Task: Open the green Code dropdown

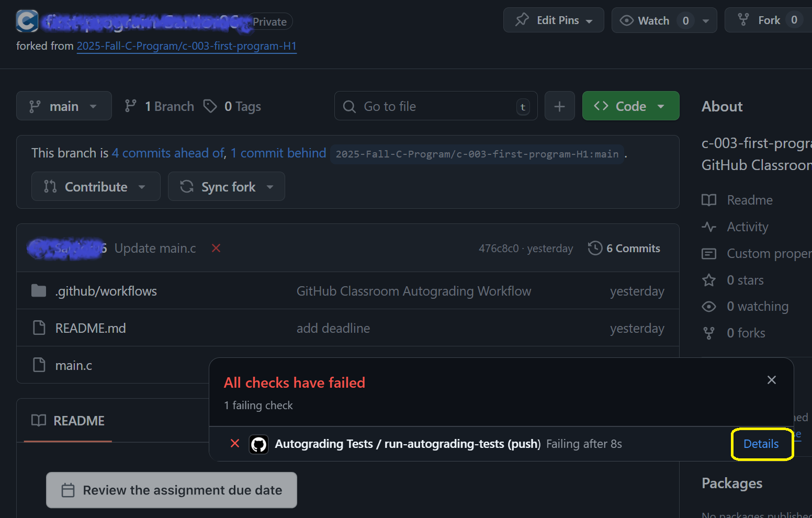Action: [630, 106]
